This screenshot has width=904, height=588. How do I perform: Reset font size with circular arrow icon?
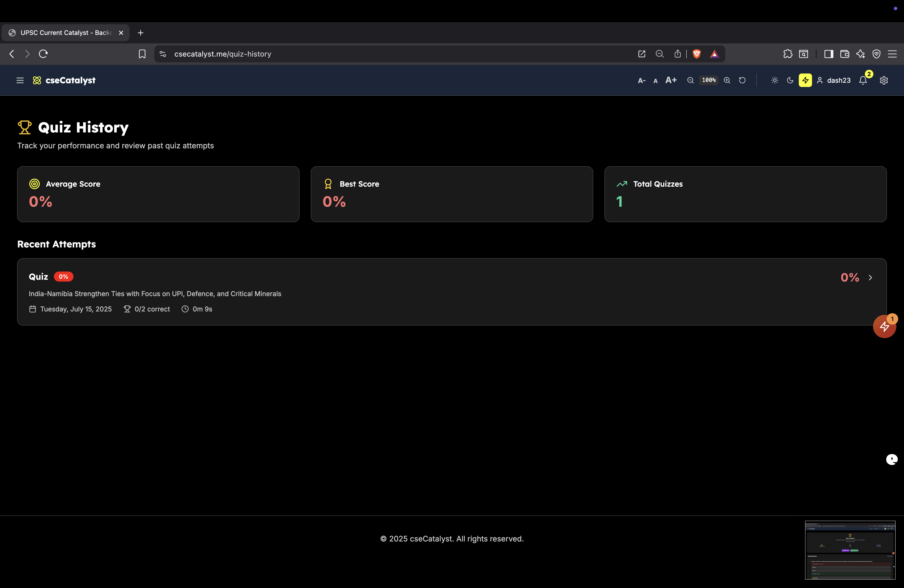[x=742, y=80]
